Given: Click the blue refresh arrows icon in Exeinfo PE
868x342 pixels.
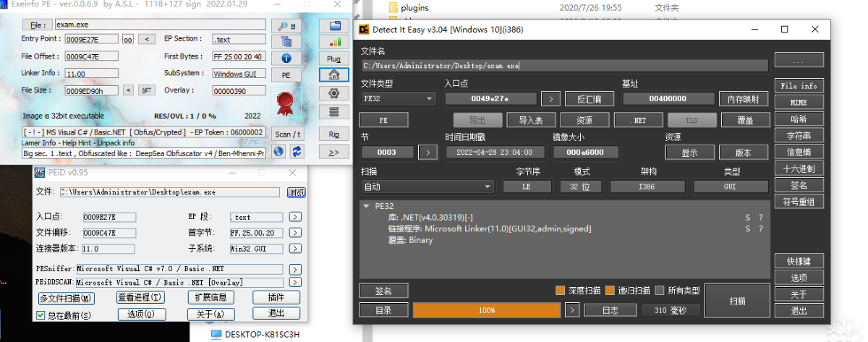Looking at the screenshot, I should coord(296,151).
